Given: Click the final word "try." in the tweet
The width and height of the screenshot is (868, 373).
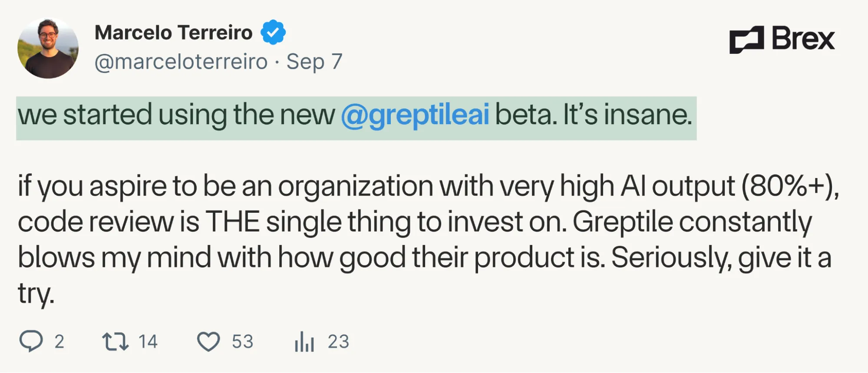Looking at the screenshot, I should [x=36, y=294].
